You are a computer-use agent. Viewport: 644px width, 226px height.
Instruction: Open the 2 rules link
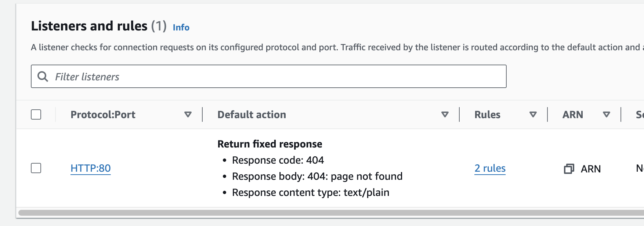click(490, 168)
